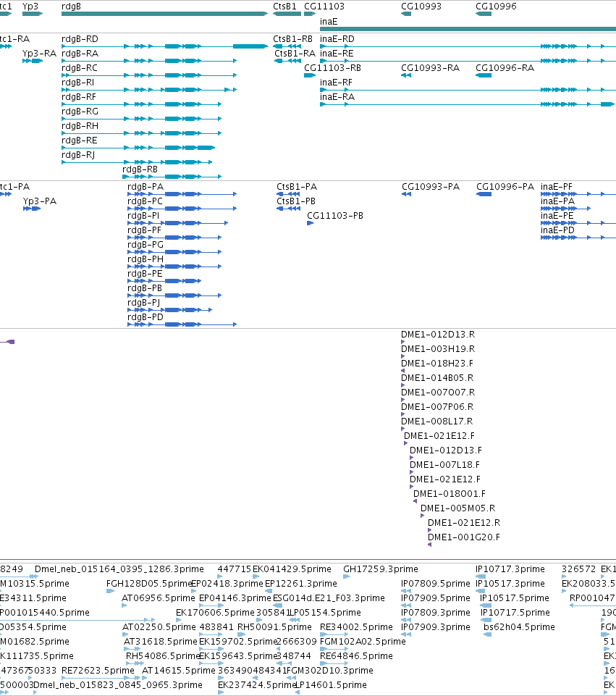Click the DME1-008L17.R feature label

[x=436, y=422]
